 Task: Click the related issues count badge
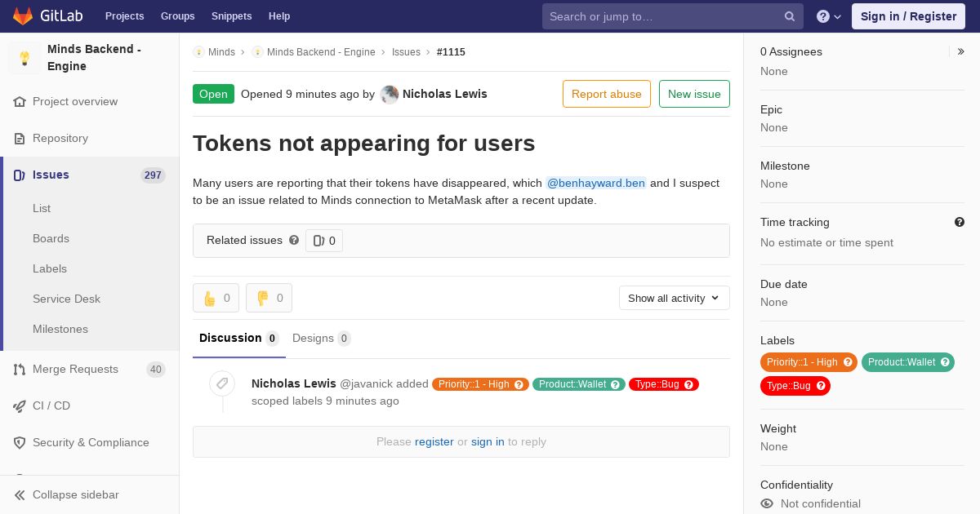(324, 241)
